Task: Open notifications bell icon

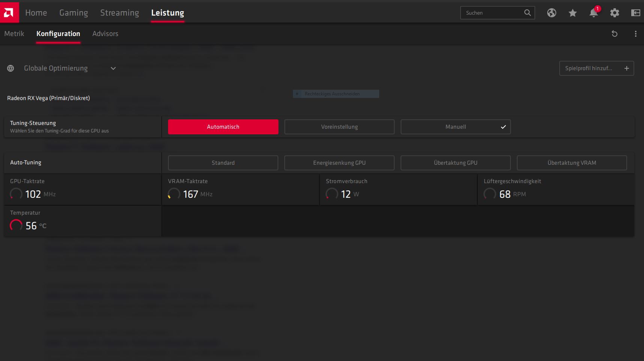Action: click(x=593, y=13)
